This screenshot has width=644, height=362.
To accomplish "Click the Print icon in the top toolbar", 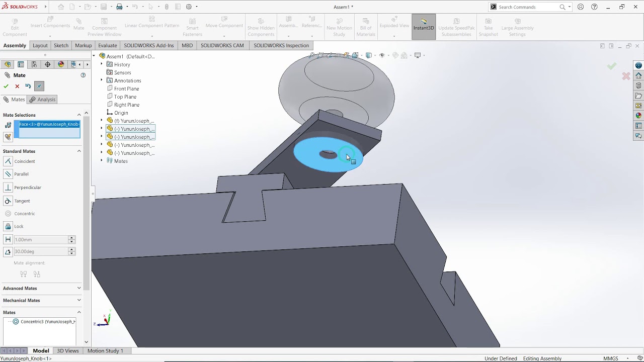I will click(x=119, y=7).
